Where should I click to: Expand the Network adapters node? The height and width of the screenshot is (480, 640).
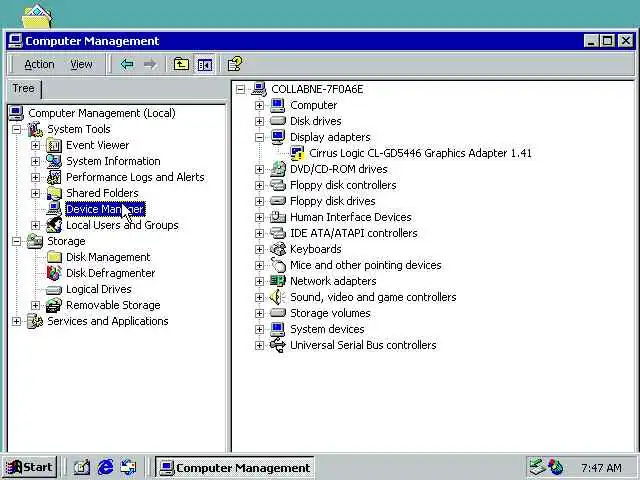click(x=259, y=281)
